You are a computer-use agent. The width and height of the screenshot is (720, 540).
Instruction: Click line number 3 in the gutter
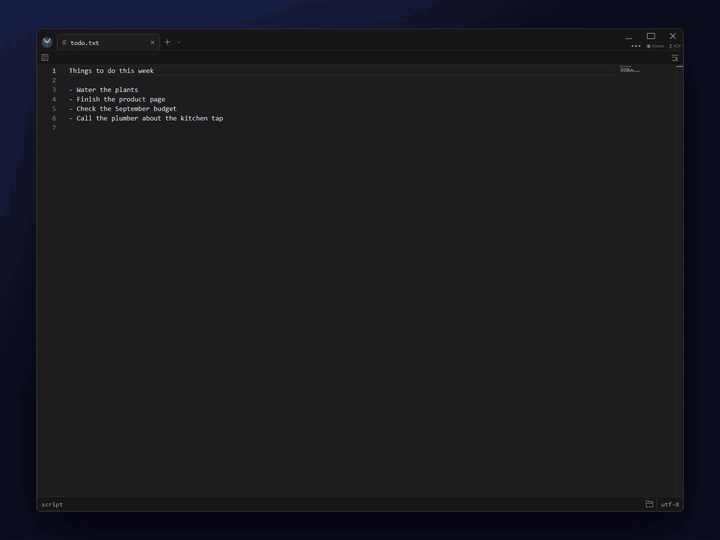(54, 90)
